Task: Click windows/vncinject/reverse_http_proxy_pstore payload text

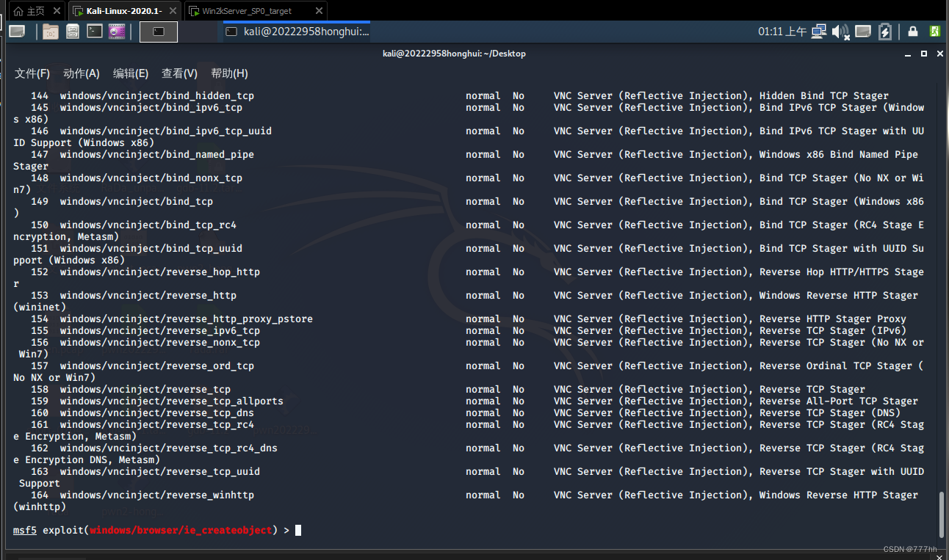Action: coord(187,319)
